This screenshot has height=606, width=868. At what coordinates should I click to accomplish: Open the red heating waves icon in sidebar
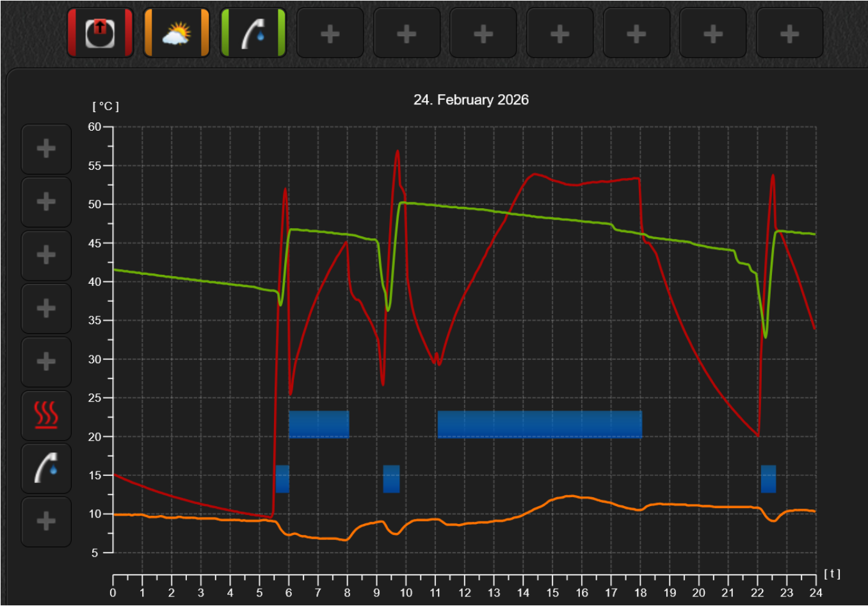coord(46,415)
